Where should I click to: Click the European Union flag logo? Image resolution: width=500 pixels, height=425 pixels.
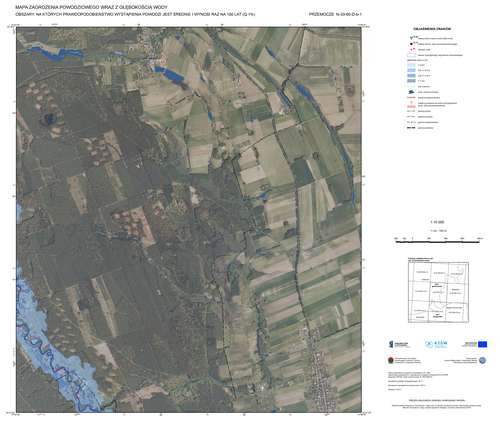(482, 344)
